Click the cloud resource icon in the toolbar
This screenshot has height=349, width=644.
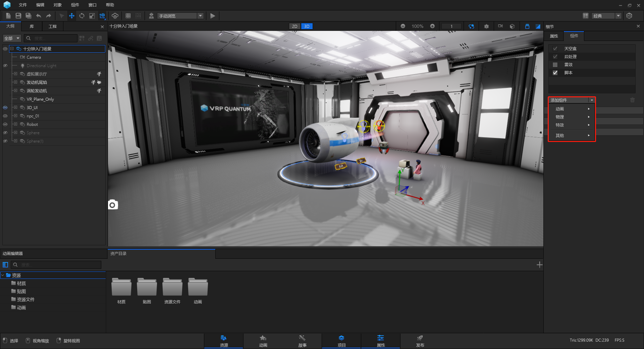(115, 16)
